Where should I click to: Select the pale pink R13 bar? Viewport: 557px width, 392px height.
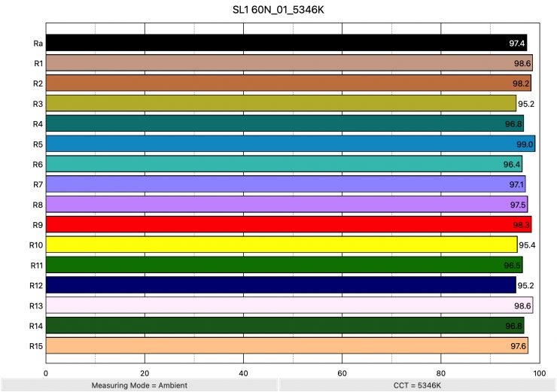click(289, 305)
